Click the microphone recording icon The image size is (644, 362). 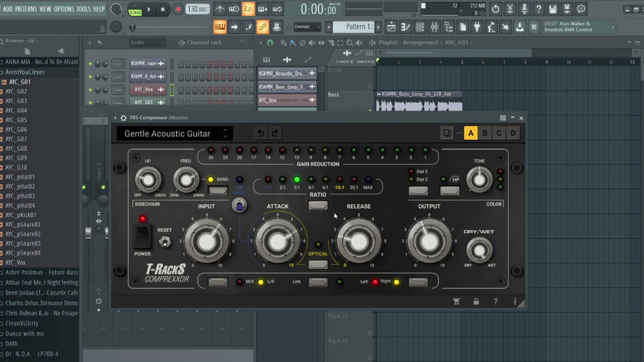point(524,9)
